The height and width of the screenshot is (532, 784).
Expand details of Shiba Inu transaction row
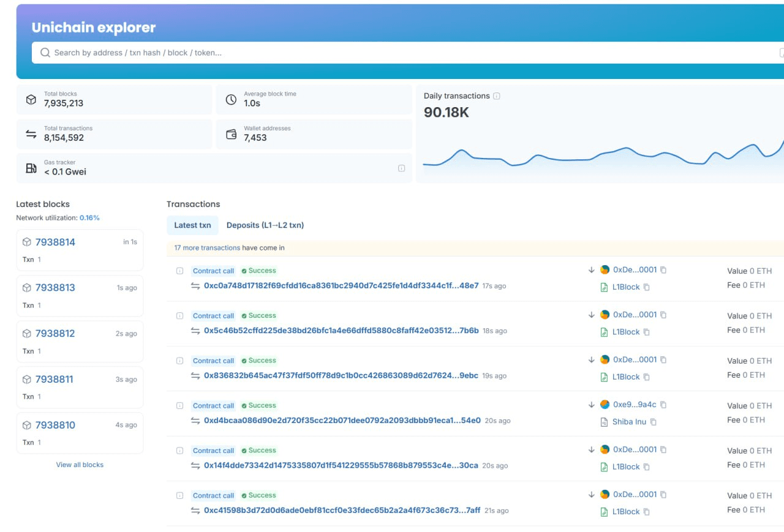click(179, 405)
